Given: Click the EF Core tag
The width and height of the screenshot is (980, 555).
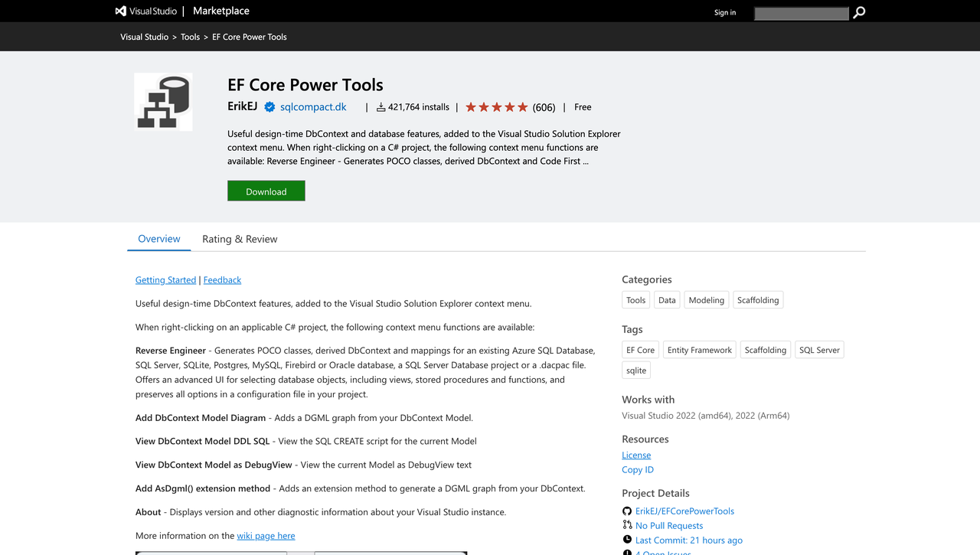Looking at the screenshot, I should click(x=640, y=350).
